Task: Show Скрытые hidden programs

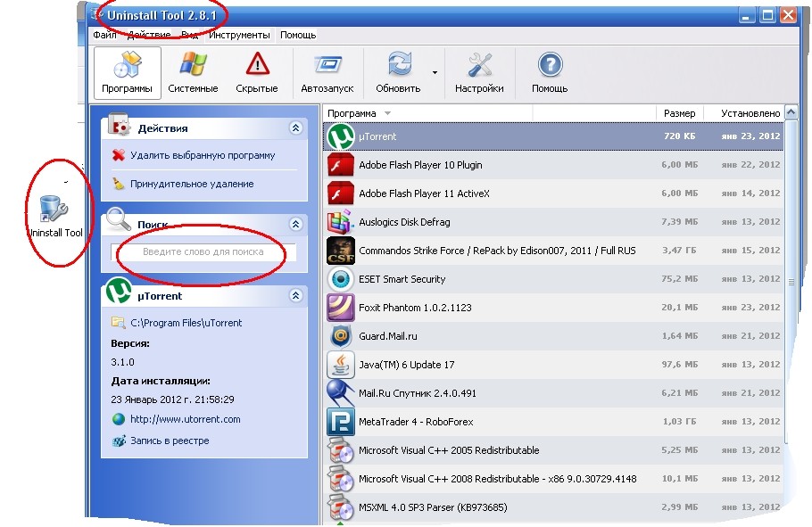Action: click(x=257, y=72)
